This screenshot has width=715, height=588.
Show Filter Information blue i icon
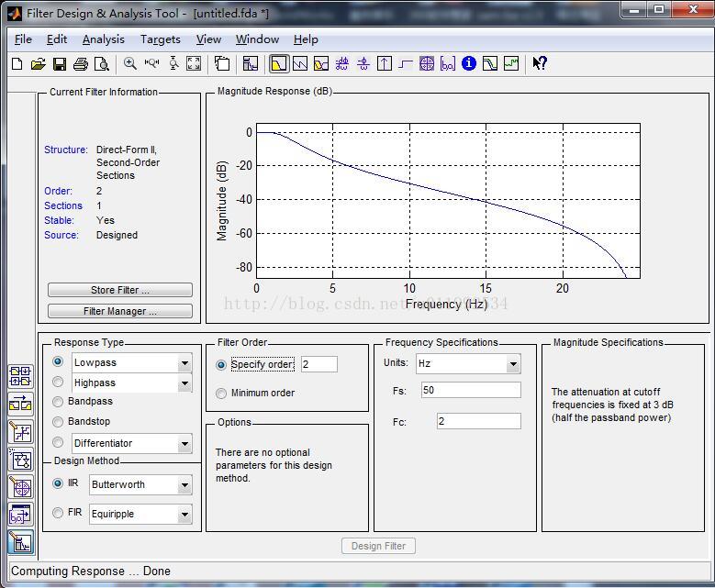[x=469, y=63]
